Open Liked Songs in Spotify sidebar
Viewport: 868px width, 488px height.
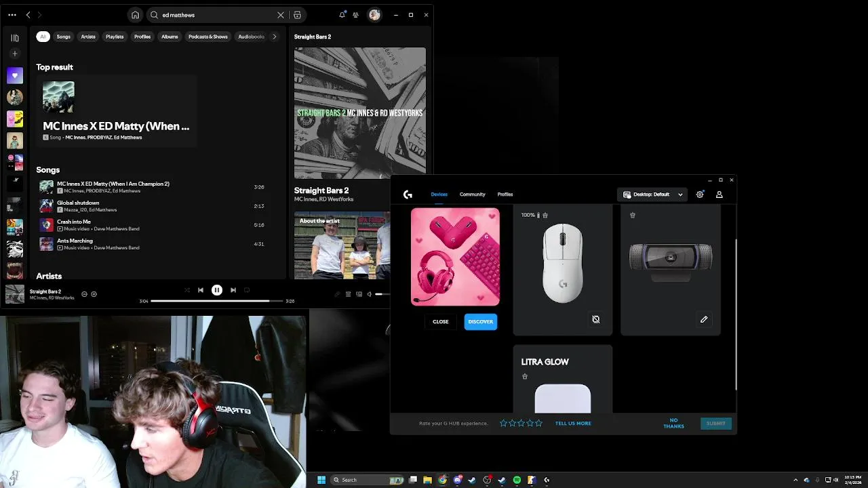click(x=15, y=76)
